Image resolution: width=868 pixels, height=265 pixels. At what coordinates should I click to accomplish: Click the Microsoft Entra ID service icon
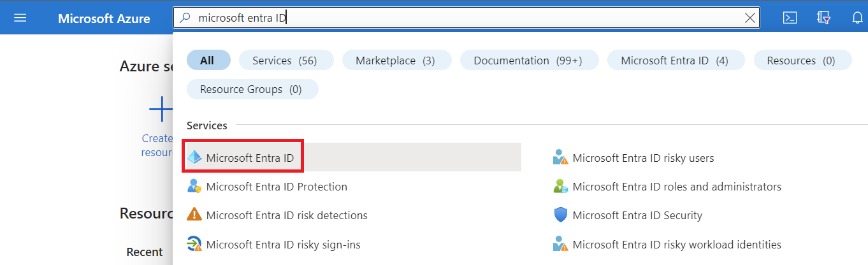click(x=194, y=158)
